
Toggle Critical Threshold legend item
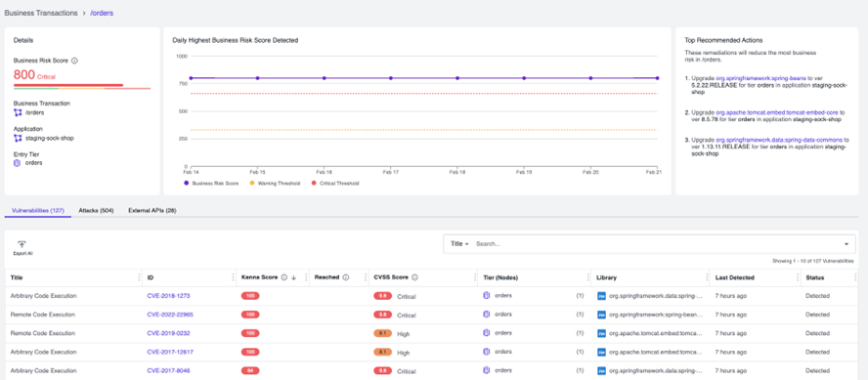pos(335,183)
